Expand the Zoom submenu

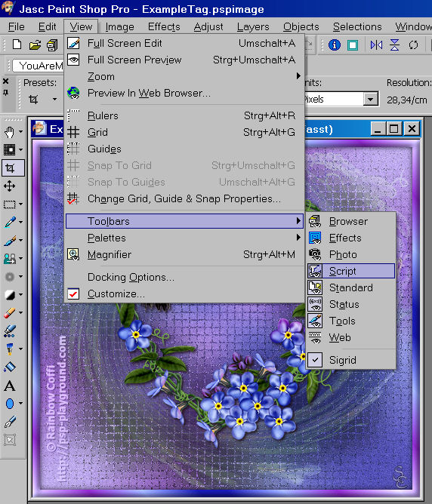184,76
